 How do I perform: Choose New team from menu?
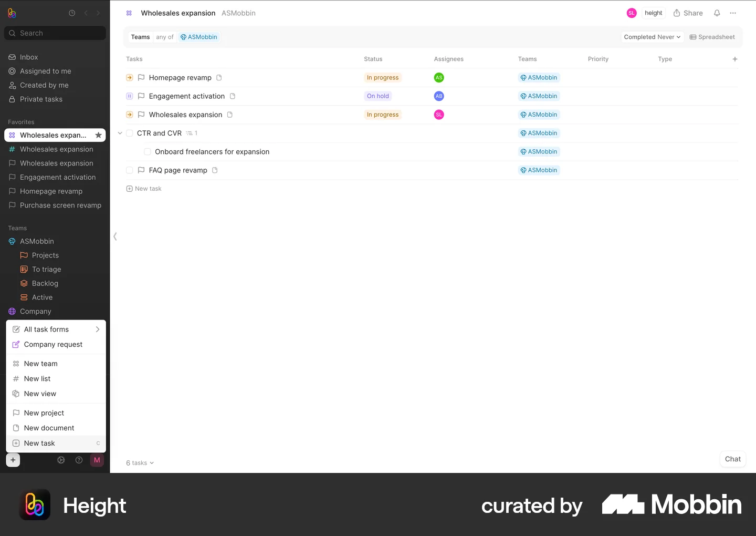click(56, 364)
